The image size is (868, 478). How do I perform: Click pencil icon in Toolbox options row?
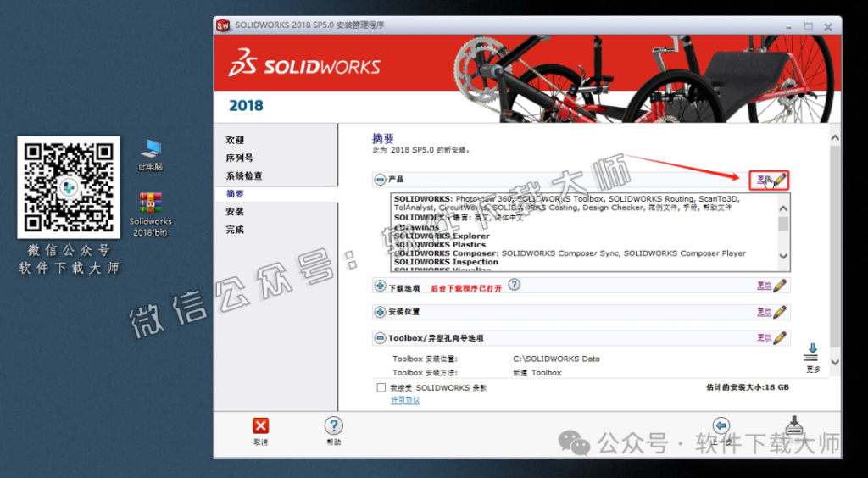780,337
